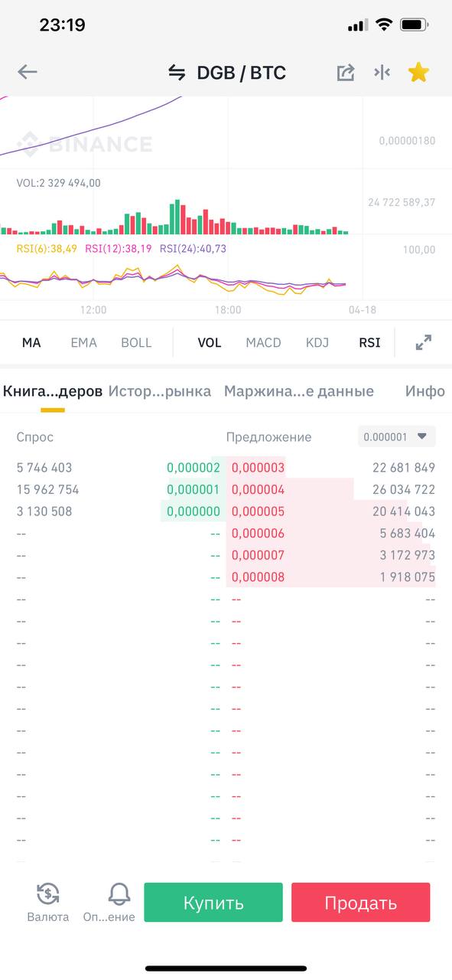
Task: Go back with the left arrow icon
Action: tap(28, 72)
